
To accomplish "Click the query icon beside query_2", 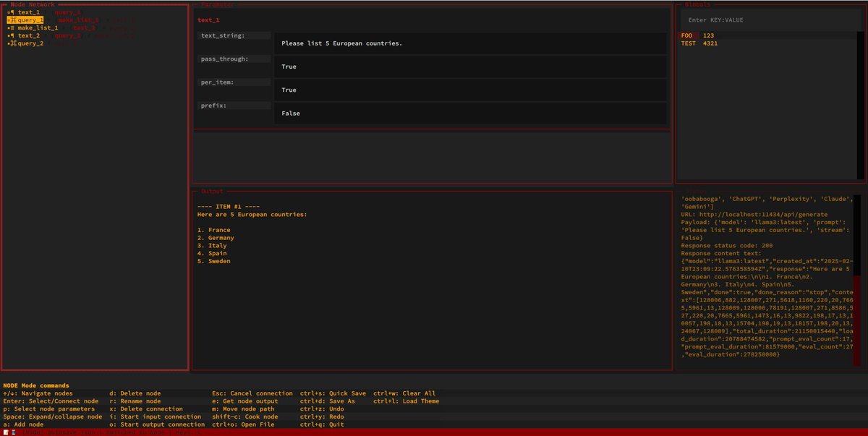I will pyautogui.click(x=13, y=43).
